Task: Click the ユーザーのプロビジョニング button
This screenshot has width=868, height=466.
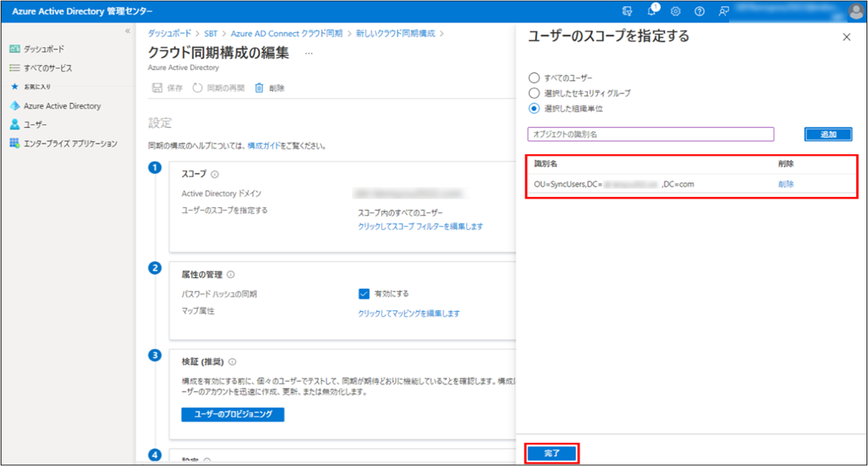Action: pyautogui.click(x=233, y=415)
